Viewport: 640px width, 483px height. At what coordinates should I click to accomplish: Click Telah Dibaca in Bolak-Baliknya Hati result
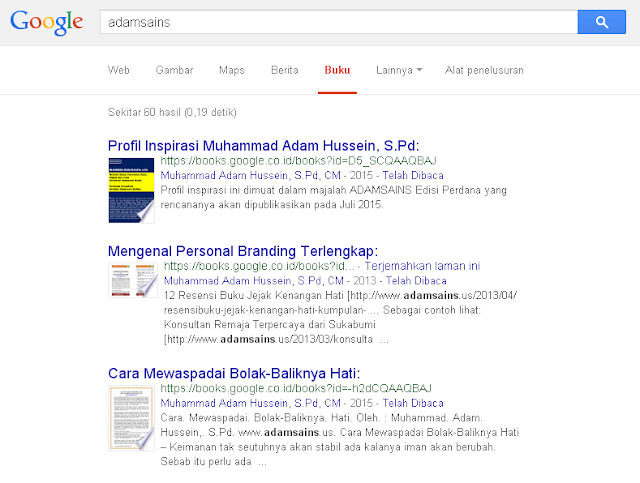click(x=413, y=403)
